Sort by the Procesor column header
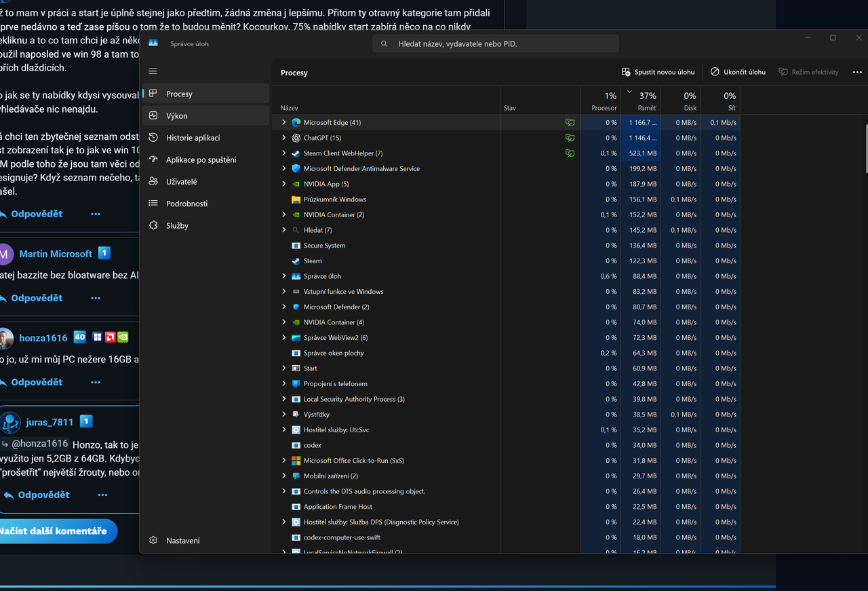Image resolution: width=868 pixels, height=591 pixels. coord(600,100)
